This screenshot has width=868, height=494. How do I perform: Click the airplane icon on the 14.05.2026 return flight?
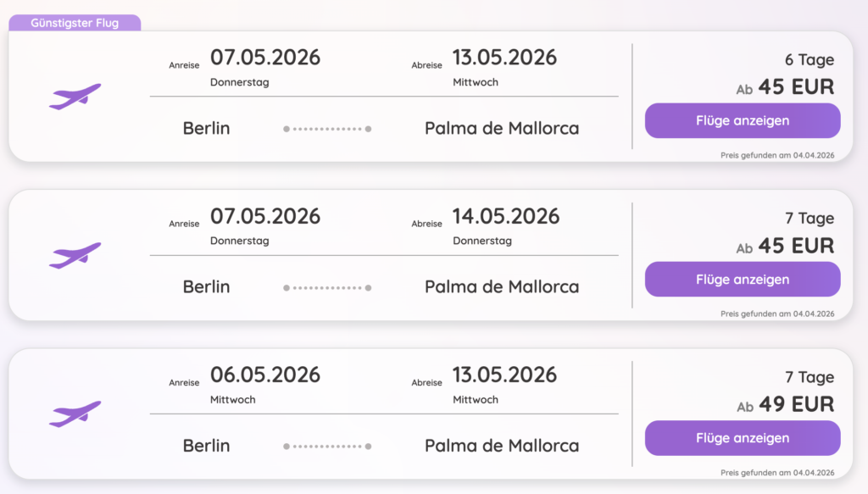click(75, 255)
